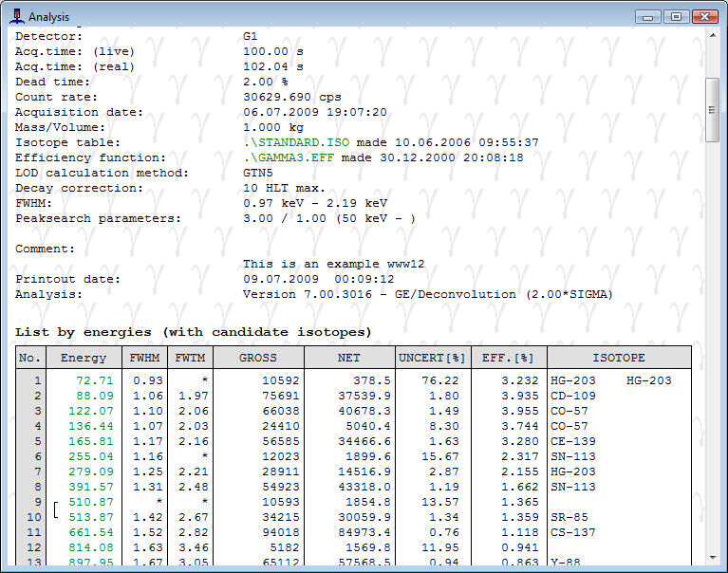This screenshot has width=728, height=573.
Task: Click the Analysis window application icon
Action: 17,17
